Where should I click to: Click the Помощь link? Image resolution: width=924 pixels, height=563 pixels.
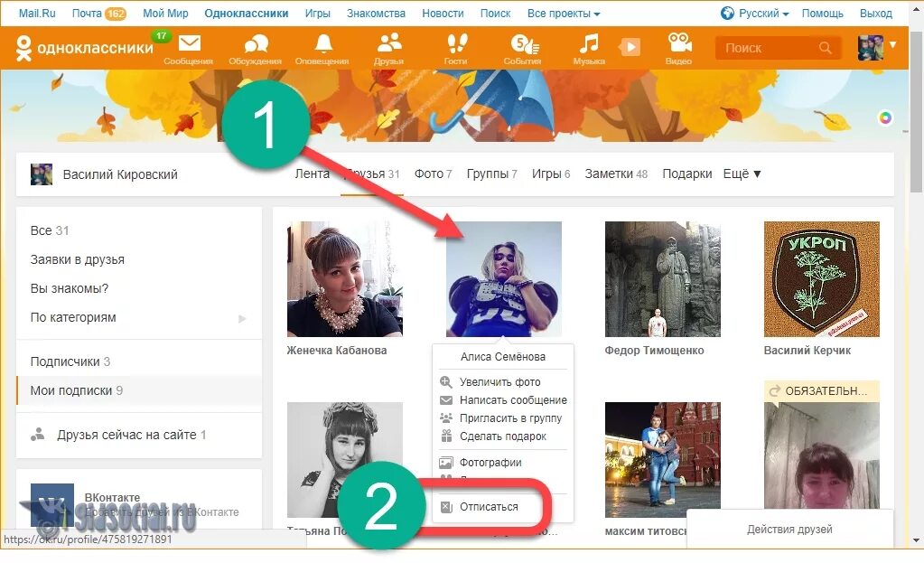(822, 13)
